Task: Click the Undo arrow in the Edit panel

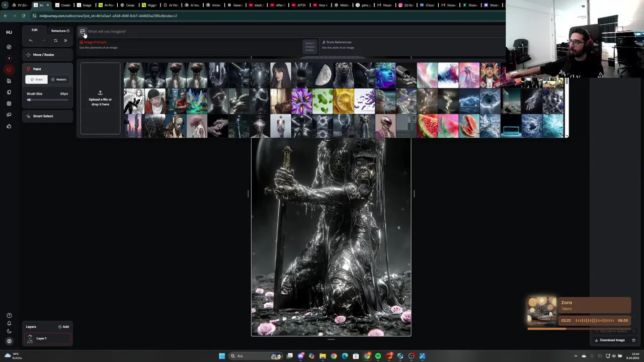Action: coord(31,41)
